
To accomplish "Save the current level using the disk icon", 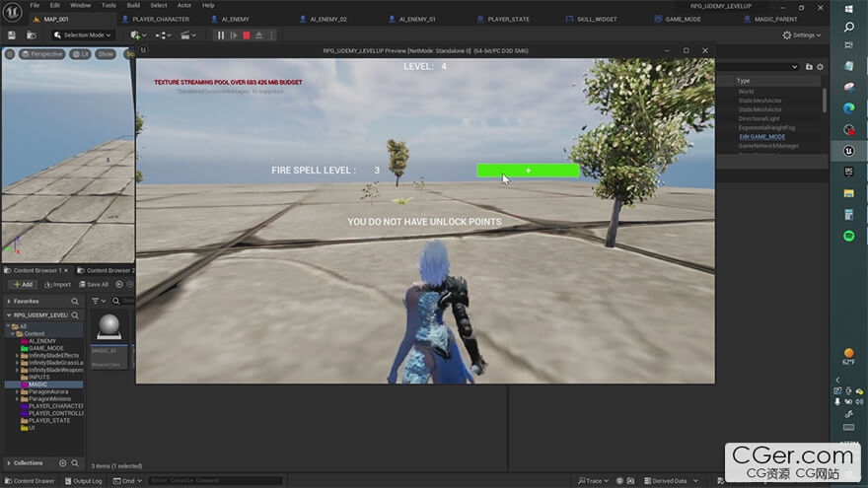I will pyautogui.click(x=12, y=35).
